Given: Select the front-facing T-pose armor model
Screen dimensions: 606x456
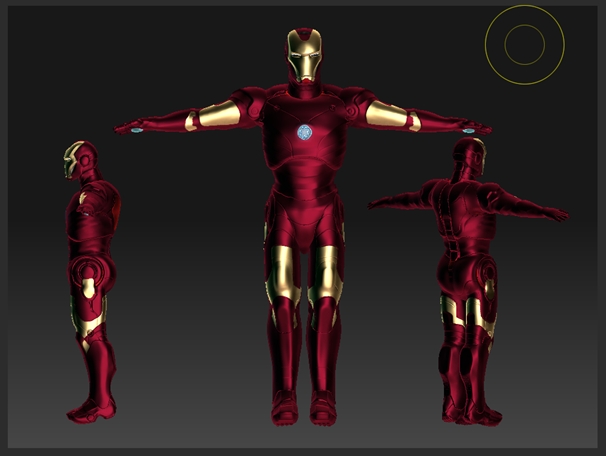Looking at the screenshot, I should (x=304, y=228).
